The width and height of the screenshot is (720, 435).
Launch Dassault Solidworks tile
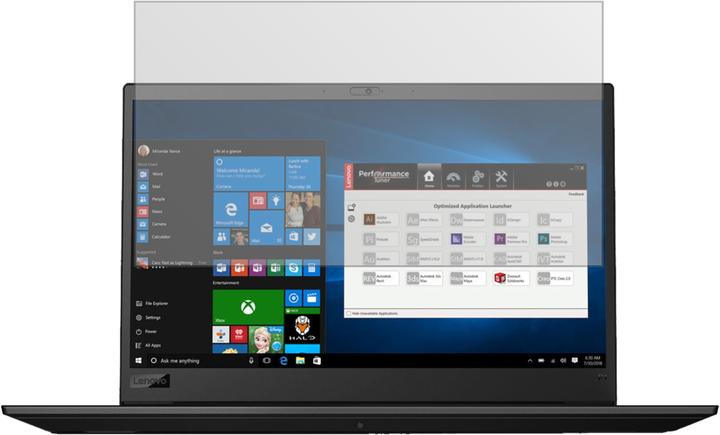click(511, 278)
